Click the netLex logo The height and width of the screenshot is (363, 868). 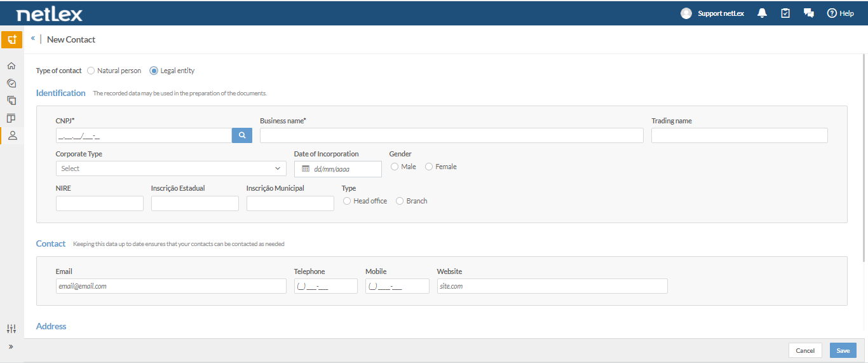pos(49,13)
